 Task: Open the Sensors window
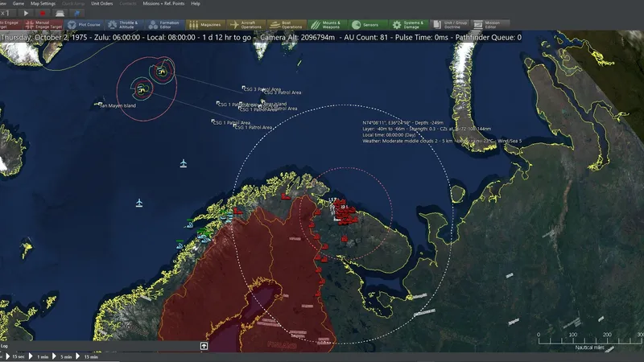tap(369, 25)
